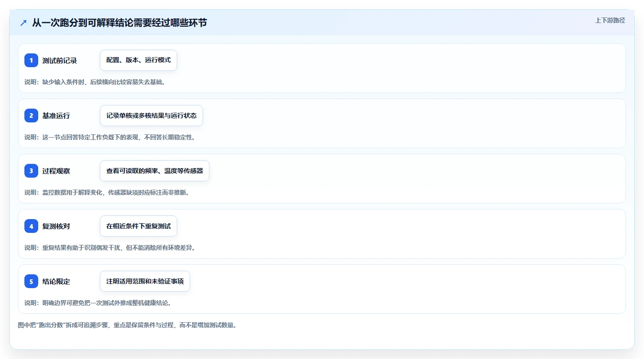Click the 注明适用范围和未验证事项 chip
This screenshot has width=644, height=359.
(145, 281)
